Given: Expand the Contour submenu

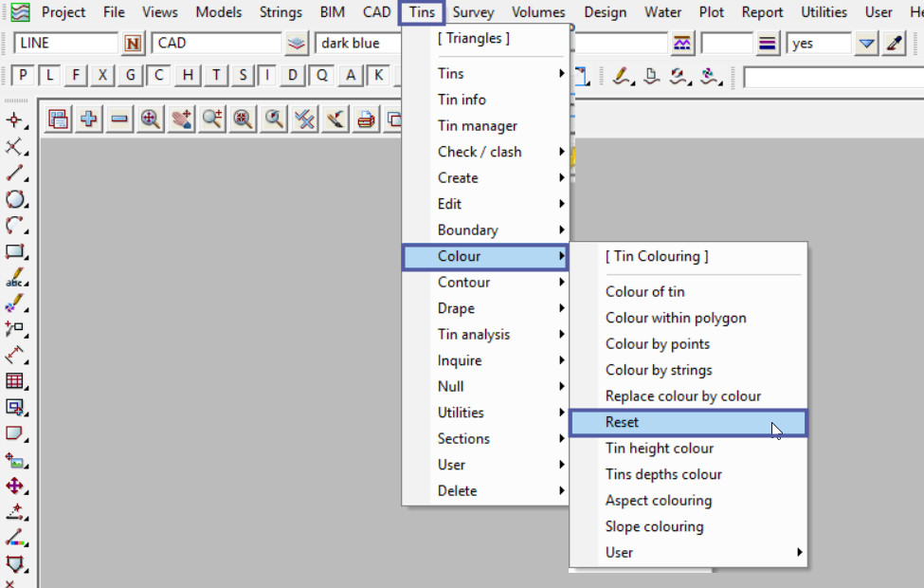Looking at the screenshot, I should [x=485, y=283].
